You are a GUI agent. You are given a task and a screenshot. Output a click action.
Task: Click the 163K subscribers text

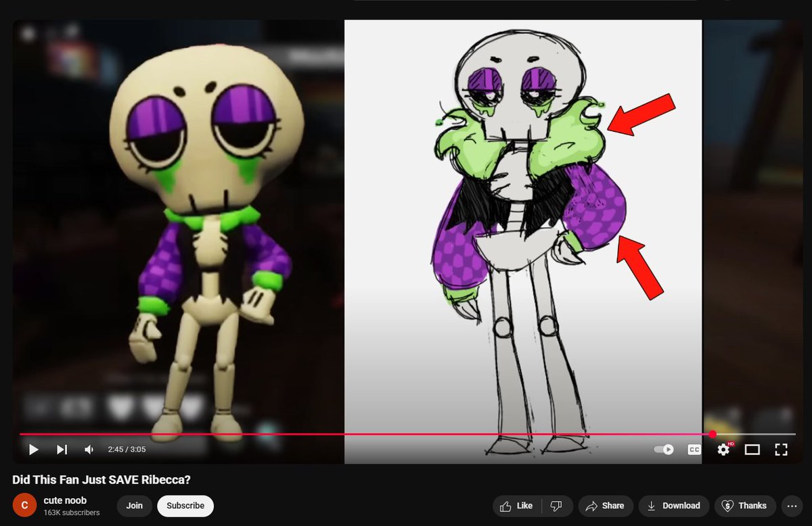tap(72, 513)
